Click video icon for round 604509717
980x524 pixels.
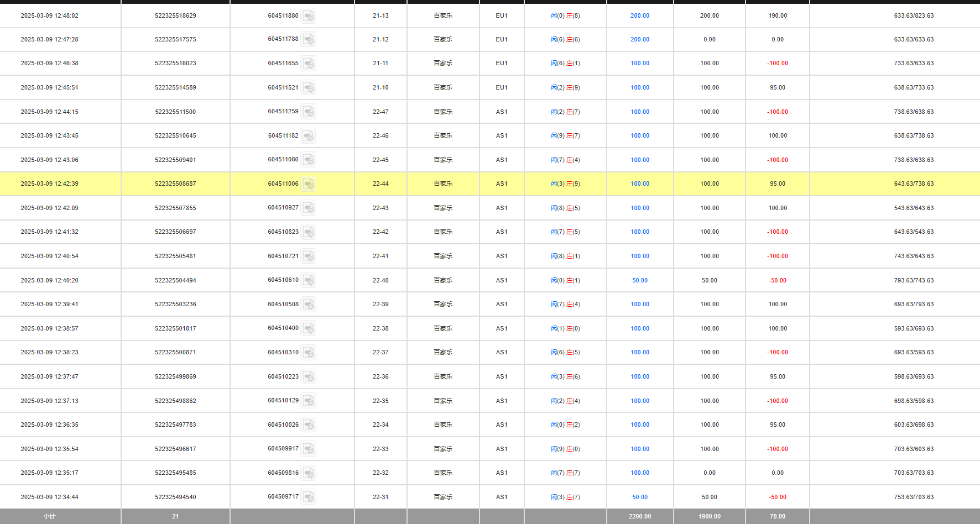(309, 497)
